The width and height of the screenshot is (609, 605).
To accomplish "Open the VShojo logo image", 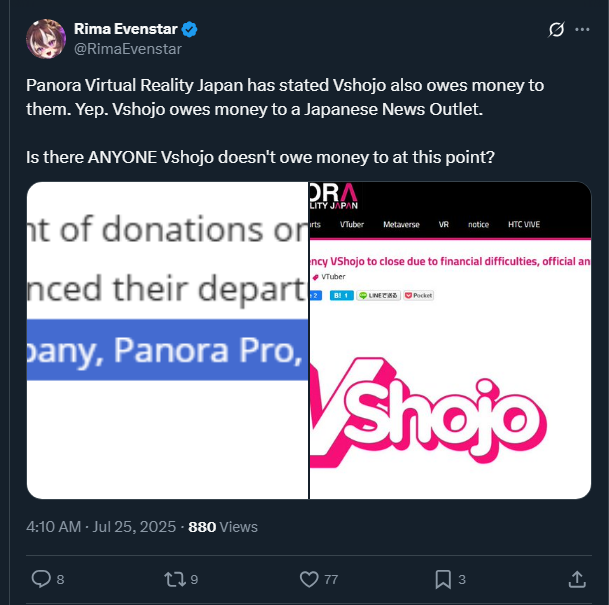I will tap(451, 340).
